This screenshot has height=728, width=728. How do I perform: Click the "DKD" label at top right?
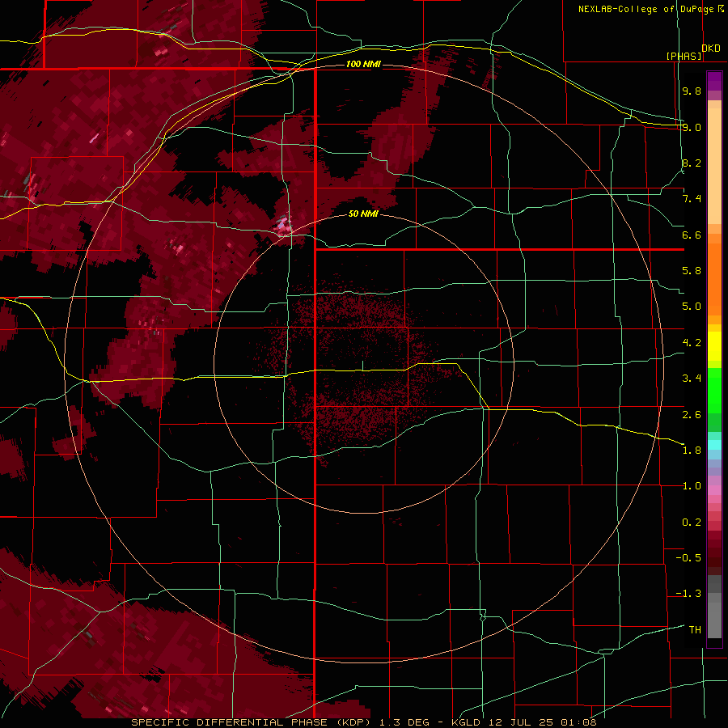(711, 49)
